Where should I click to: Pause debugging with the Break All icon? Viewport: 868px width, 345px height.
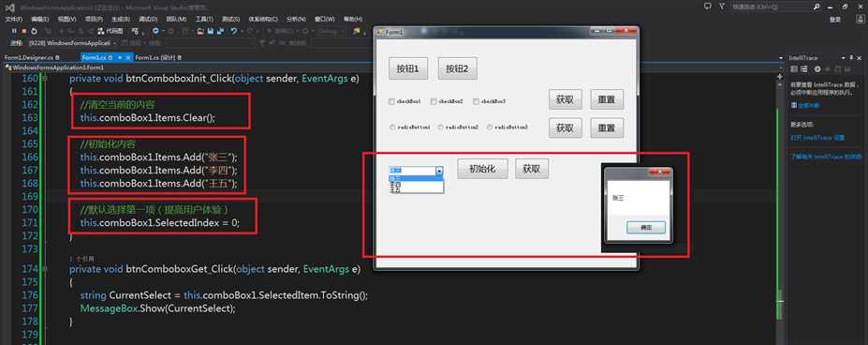click(14, 31)
